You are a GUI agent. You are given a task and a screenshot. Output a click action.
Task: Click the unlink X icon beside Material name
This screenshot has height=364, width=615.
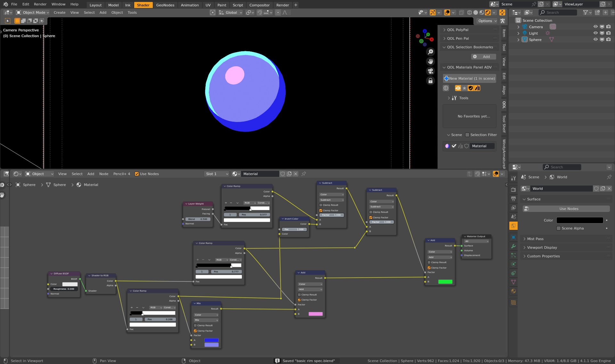[x=296, y=174]
